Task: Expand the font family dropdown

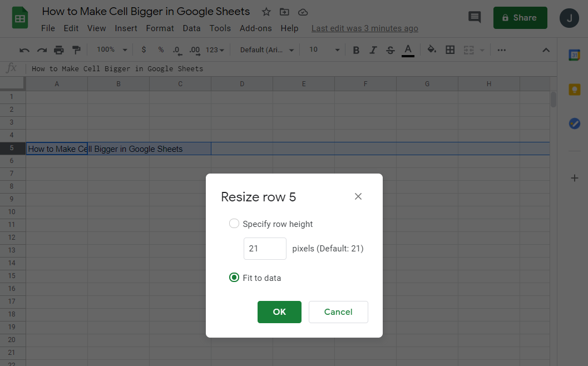Action: [x=267, y=50]
